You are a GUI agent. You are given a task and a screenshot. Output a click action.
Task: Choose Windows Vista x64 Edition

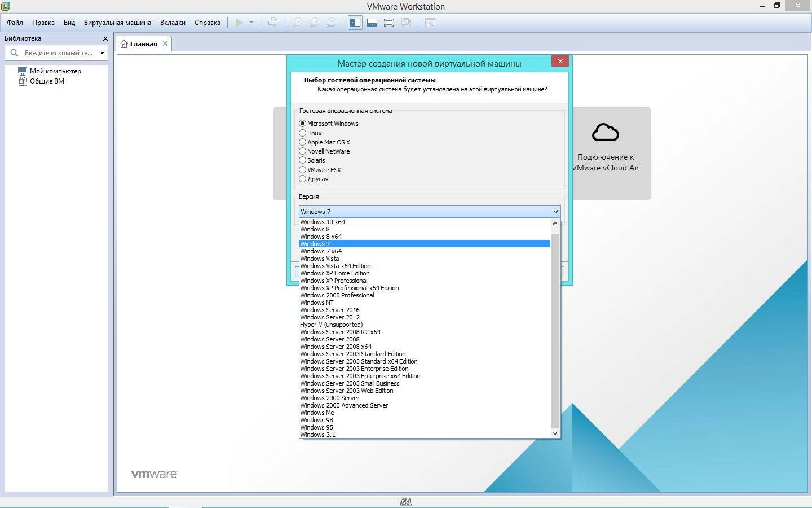tap(425, 266)
